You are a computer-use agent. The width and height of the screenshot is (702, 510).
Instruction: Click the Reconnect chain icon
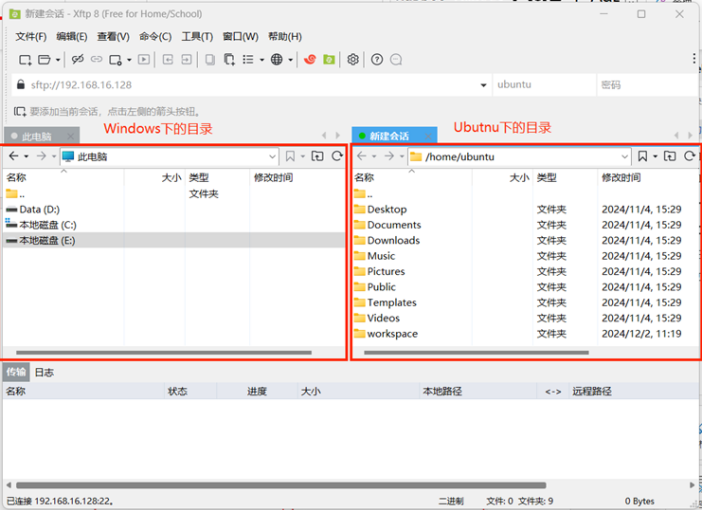(97, 60)
